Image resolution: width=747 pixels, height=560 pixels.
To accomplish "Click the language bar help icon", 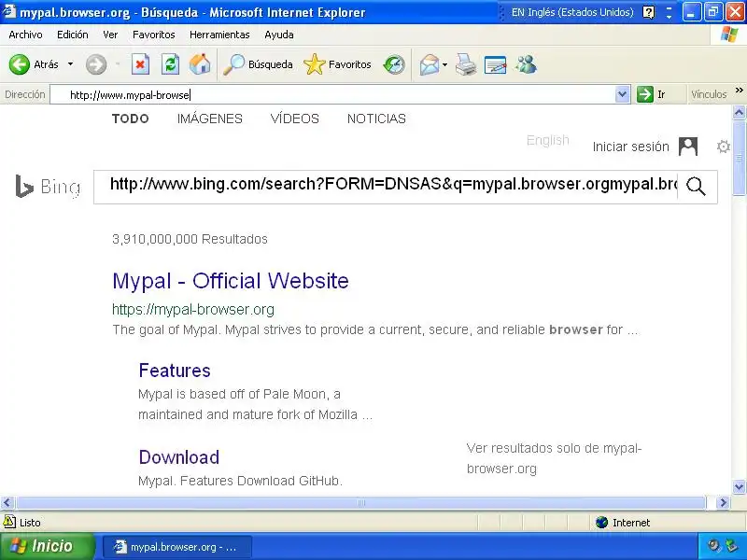I will pyautogui.click(x=648, y=12).
